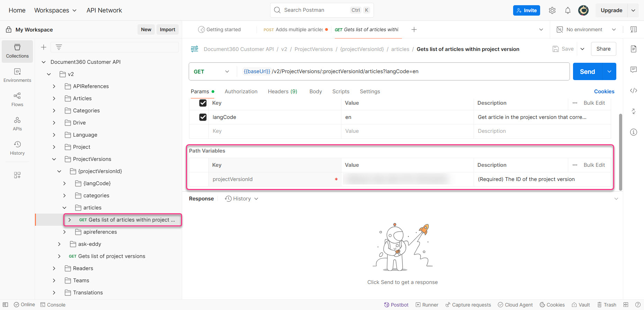
Task: Open the Workspaces dropdown menu
Action: click(55, 10)
